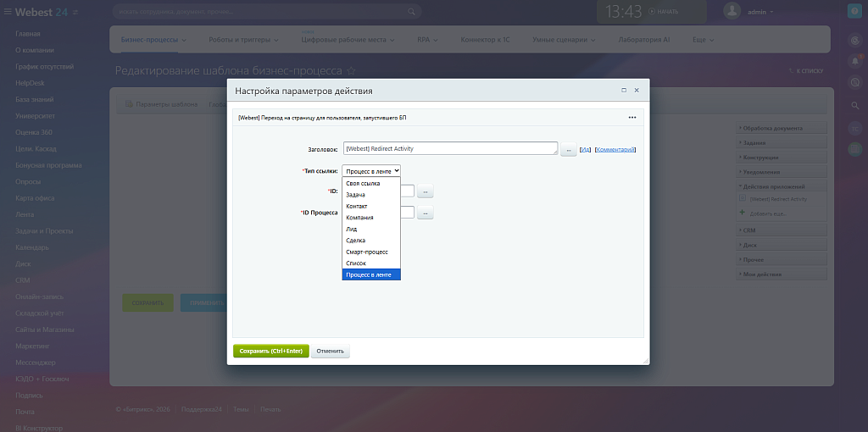Click the 'Заголовок' text field
This screenshot has height=432, width=868.
[450, 148]
